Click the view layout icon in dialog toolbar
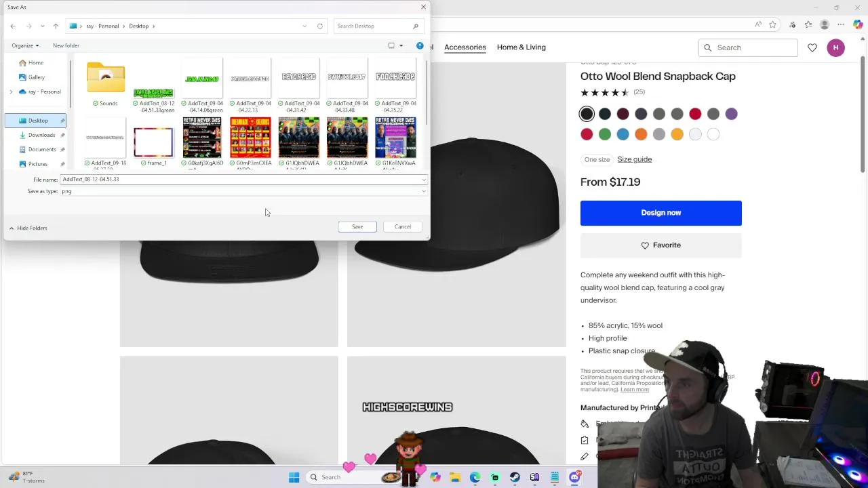The image size is (868, 488). tap(391, 45)
